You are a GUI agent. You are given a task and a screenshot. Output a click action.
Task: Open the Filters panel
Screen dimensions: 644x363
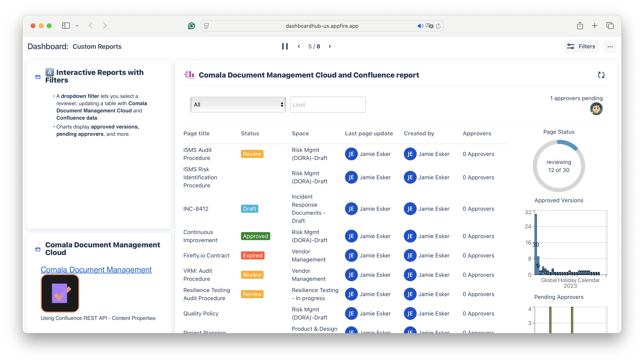[582, 47]
